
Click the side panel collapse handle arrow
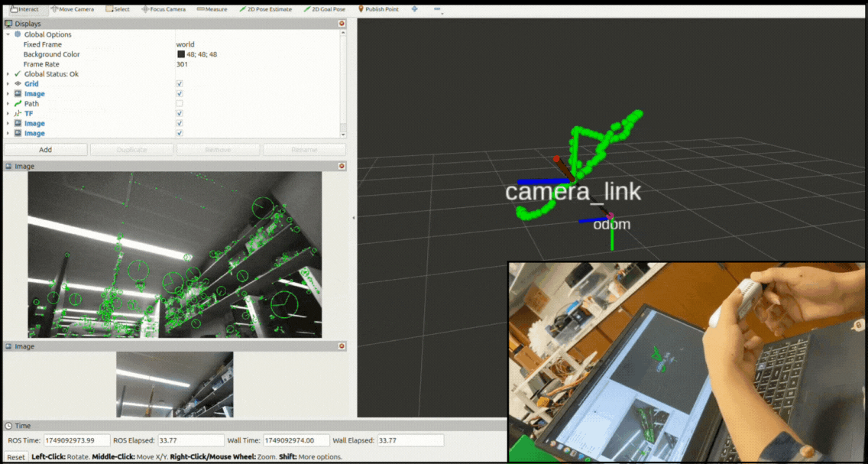(353, 218)
